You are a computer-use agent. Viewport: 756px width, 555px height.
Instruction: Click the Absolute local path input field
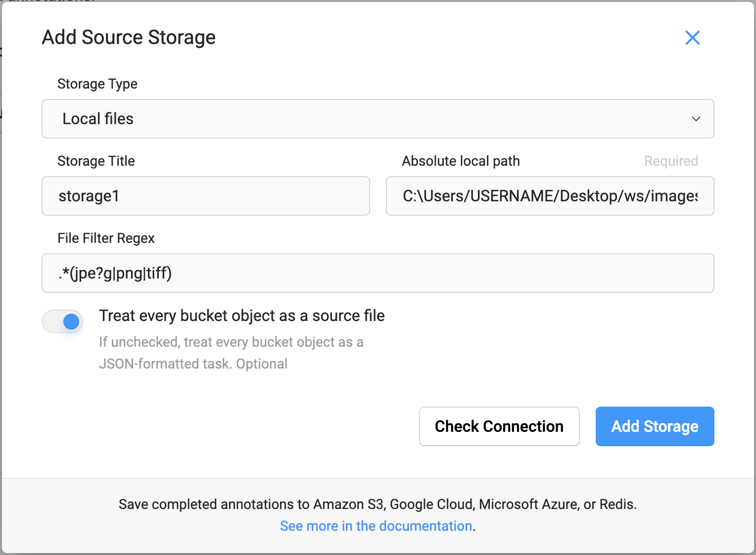(550, 196)
